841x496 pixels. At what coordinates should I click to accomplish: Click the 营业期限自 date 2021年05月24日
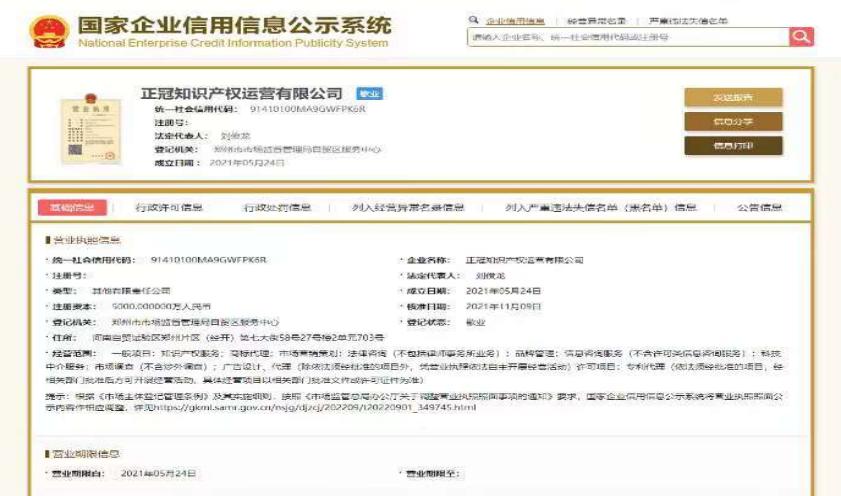[x=158, y=473]
